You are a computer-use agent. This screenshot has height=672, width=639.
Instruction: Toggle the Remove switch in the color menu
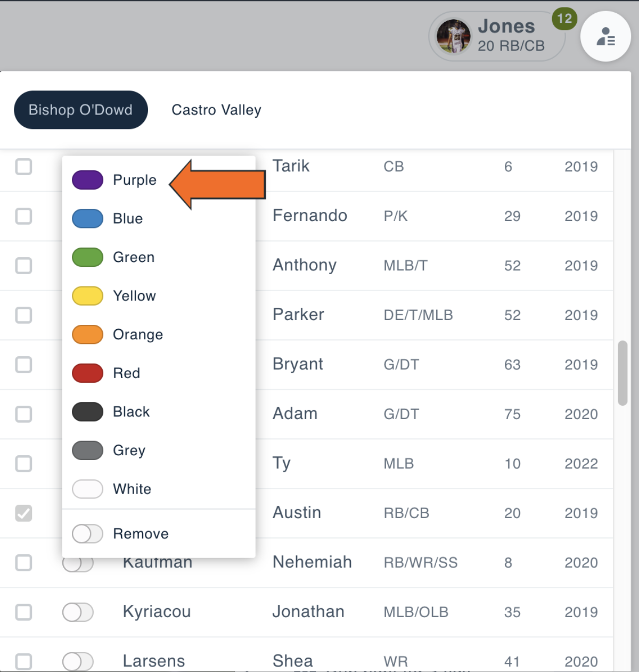pos(87,534)
